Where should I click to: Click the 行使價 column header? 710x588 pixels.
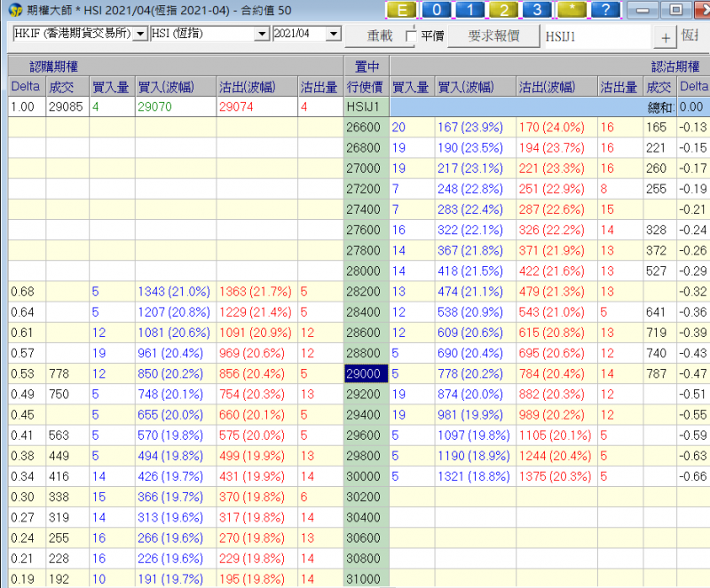pyautogui.click(x=365, y=87)
